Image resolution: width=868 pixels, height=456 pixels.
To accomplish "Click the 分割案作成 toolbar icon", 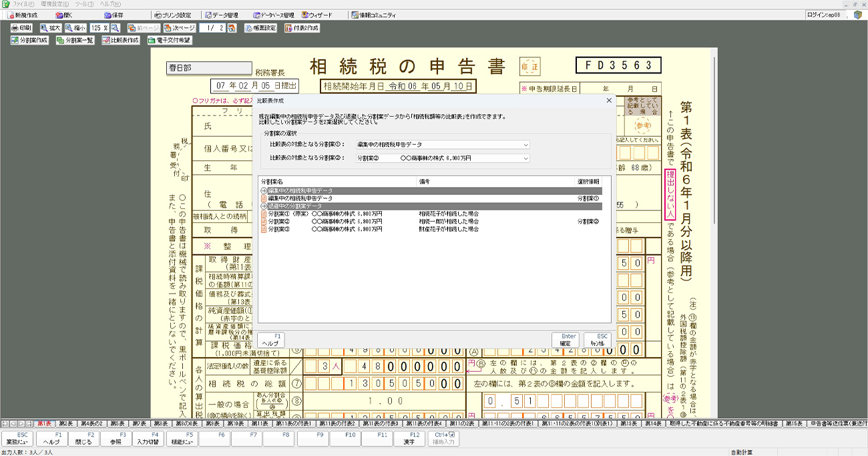I will pos(29,40).
